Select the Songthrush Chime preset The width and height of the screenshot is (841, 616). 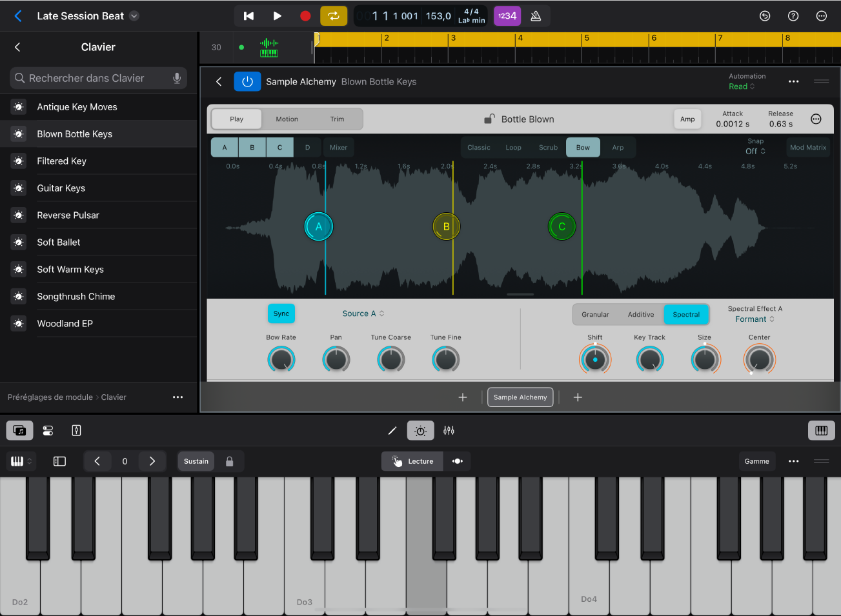click(x=98, y=297)
